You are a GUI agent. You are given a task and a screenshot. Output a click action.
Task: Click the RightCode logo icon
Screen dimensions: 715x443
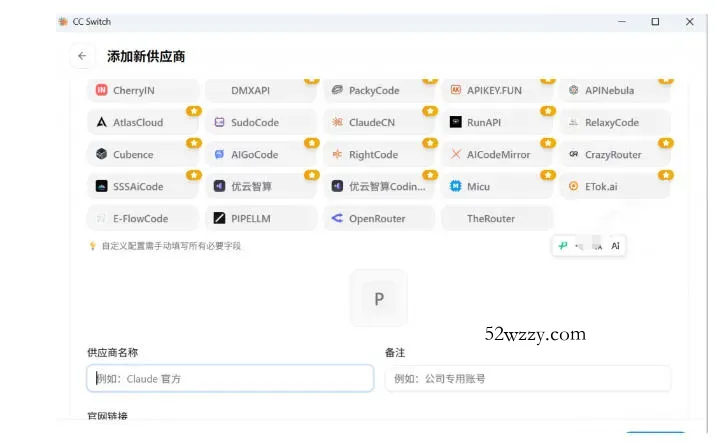tap(337, 154)
